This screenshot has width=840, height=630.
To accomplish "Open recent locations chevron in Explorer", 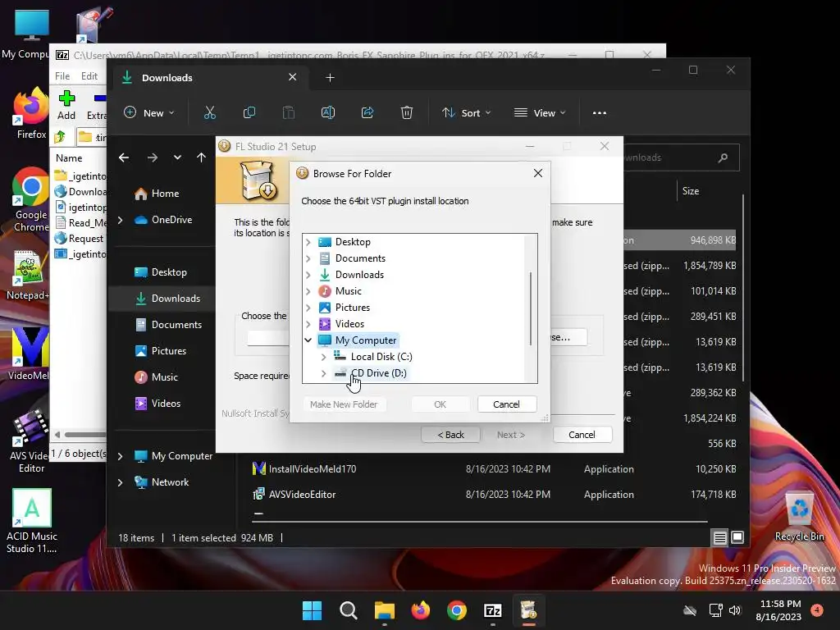I will coord(177,157).
